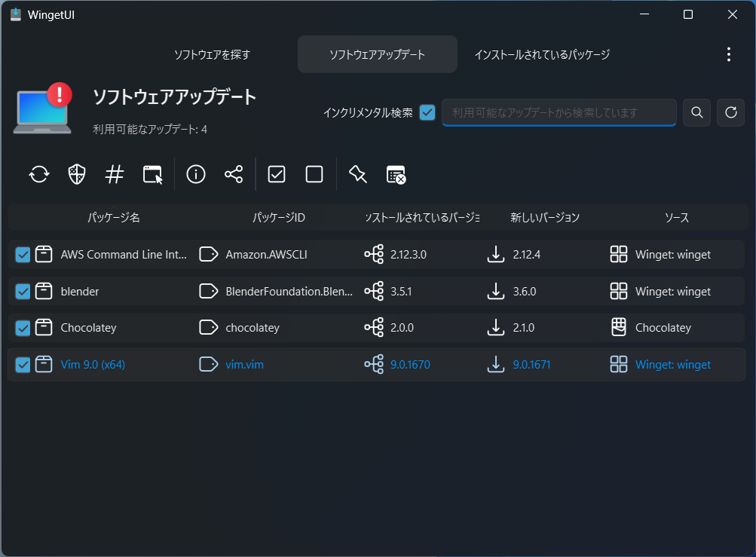The height and width of the screenshot is (557, 756).
Task: Sort by ソース column header
Action: coord(677,218)
